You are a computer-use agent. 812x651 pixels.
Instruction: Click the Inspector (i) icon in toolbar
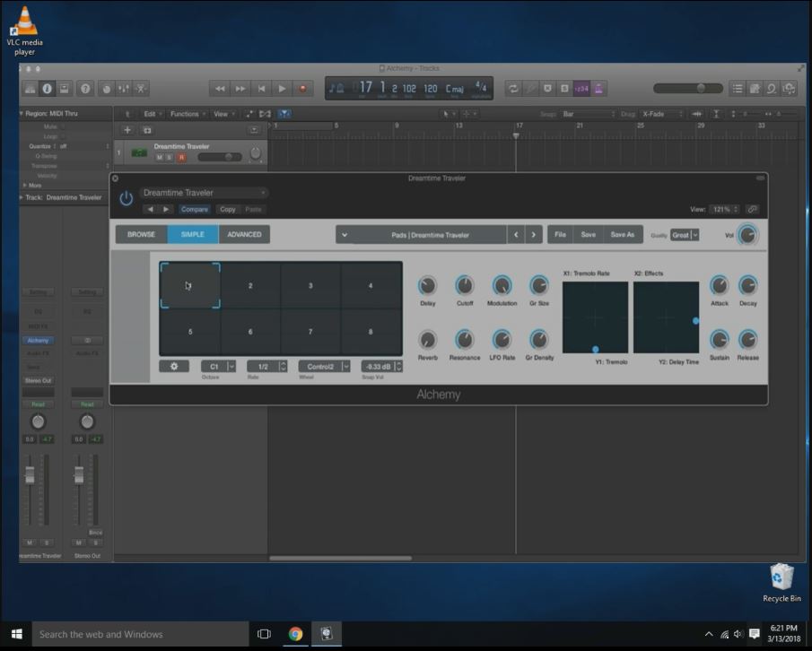click(47, 88)
